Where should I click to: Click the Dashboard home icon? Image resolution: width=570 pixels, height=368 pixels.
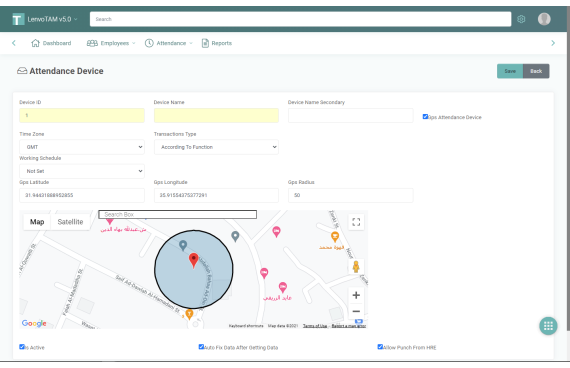pos(35,43)
